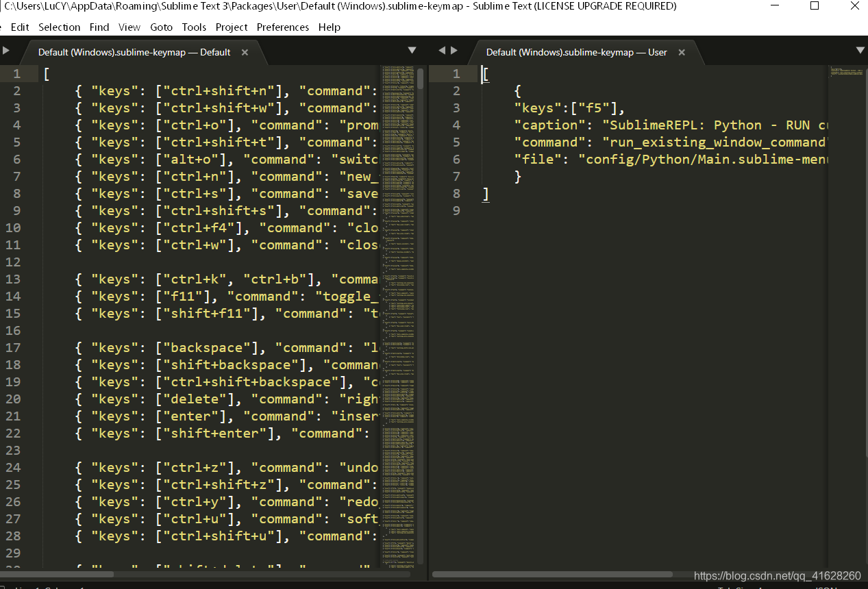Click the closing bracket on line 8
Screen dimensions: 868x589
click(x=486, y=194)
